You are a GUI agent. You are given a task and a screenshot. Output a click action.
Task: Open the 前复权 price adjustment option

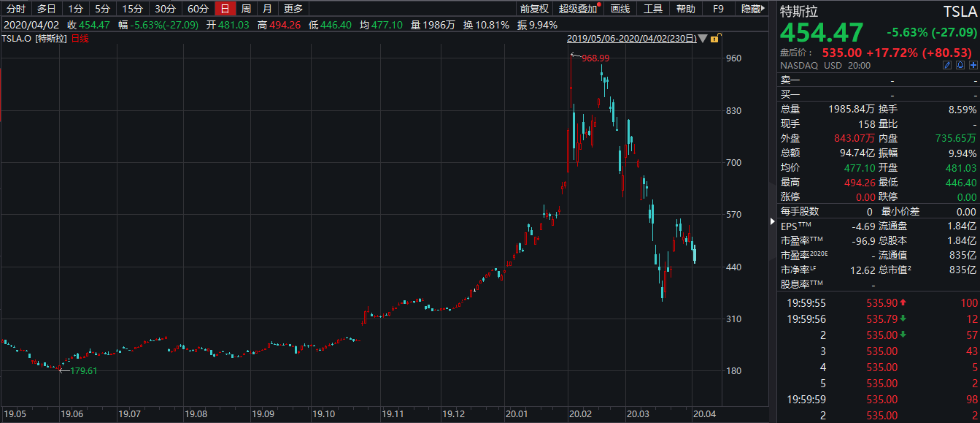(534, 9)
